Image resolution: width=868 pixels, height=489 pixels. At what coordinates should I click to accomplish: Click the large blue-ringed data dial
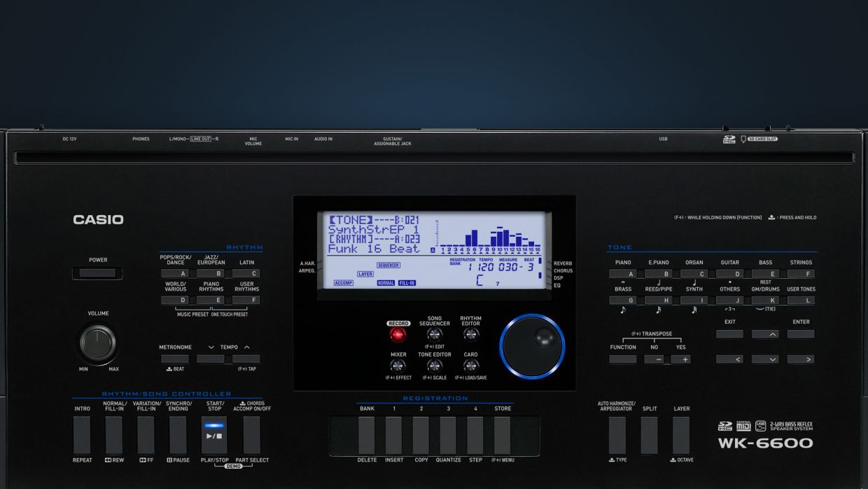(x=532, y=346)
